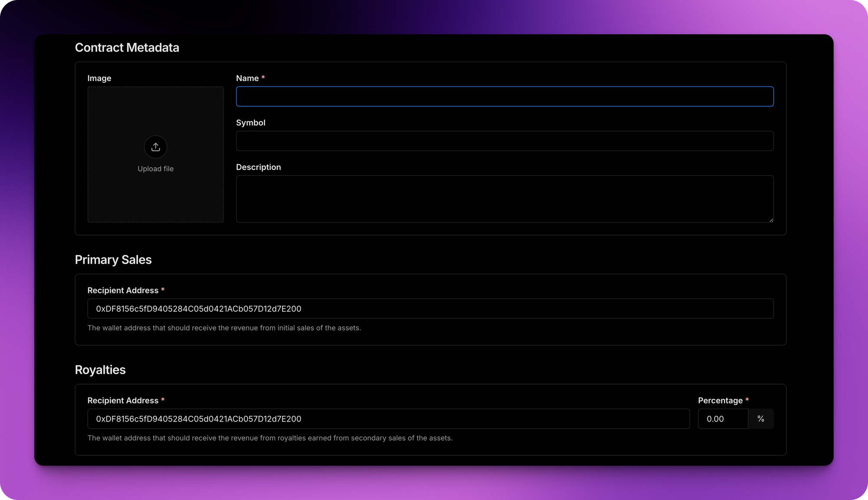Select the Royalties Recipient Address field
Viewport: 868px width, 500px height.
tap(389, 419)
